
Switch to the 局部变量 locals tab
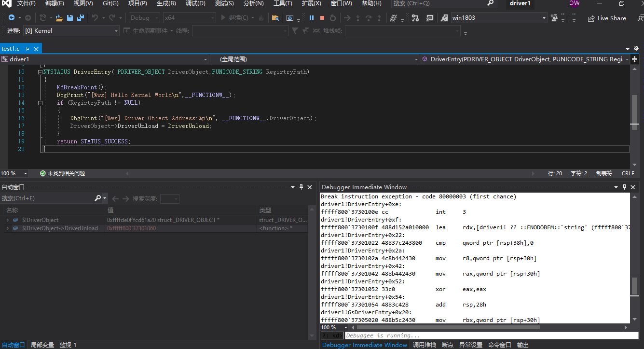pos(42,345)
